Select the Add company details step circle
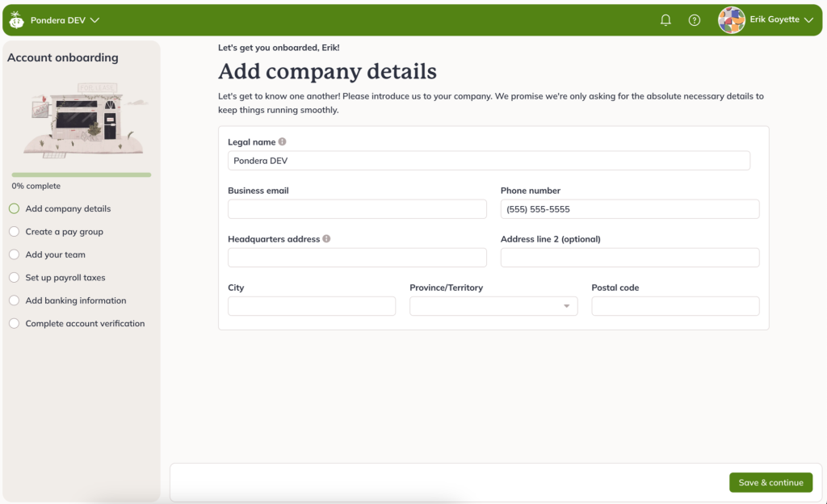Image resolution: width=827 pixels, height=504 pixels. 14,208
